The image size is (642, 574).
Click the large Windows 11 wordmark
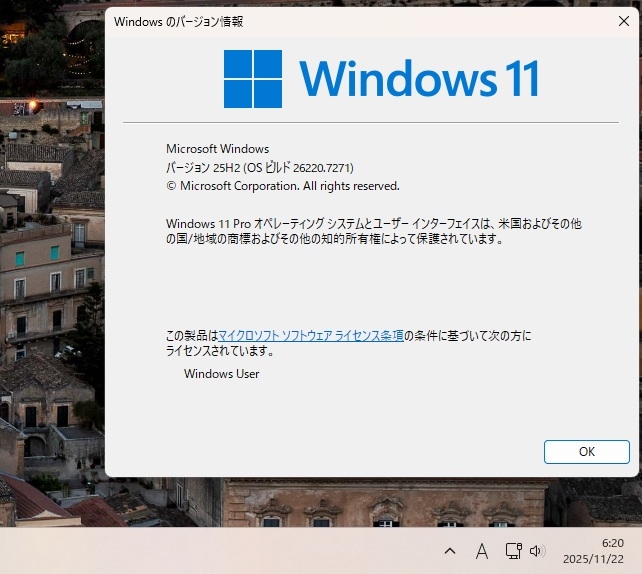(419, 79)
